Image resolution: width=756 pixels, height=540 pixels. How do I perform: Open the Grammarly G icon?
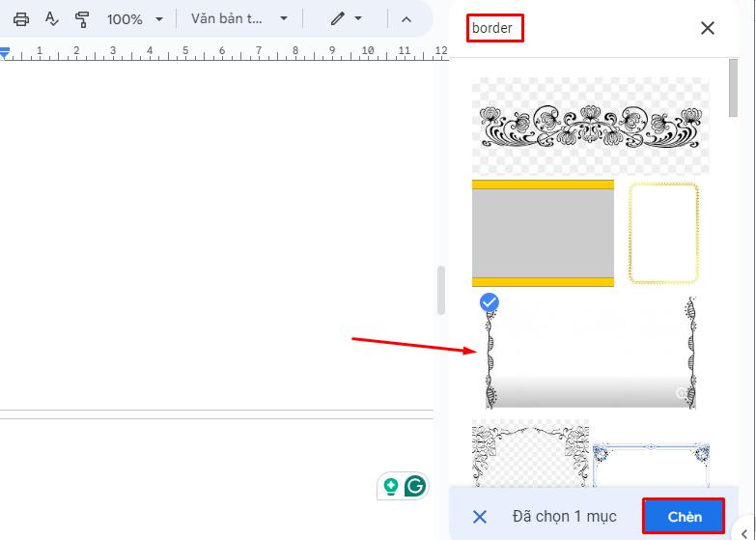tap(414, 486)
